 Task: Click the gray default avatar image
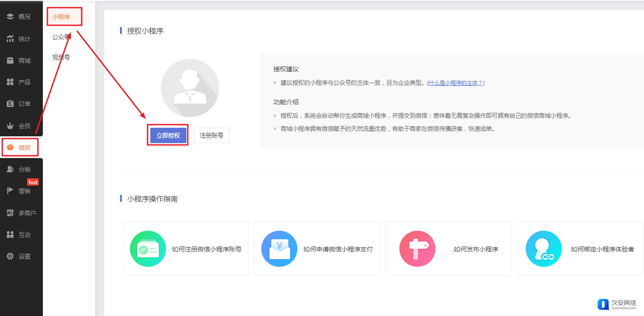coord(190,88)
